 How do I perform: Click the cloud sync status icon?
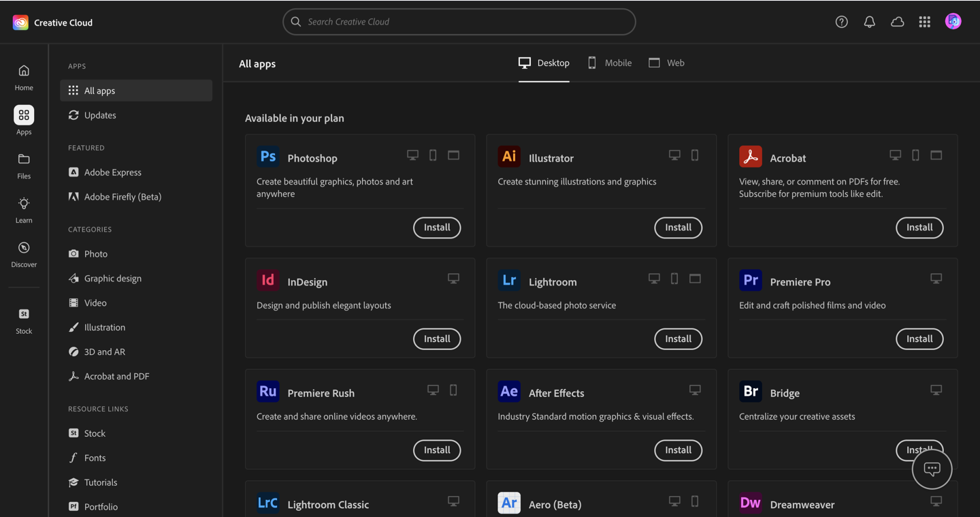click(898, 22)
